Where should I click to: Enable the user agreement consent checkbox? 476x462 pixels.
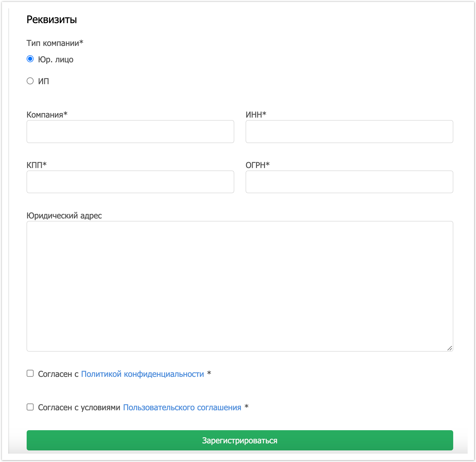pyautogui.click(x=30, y=407)
